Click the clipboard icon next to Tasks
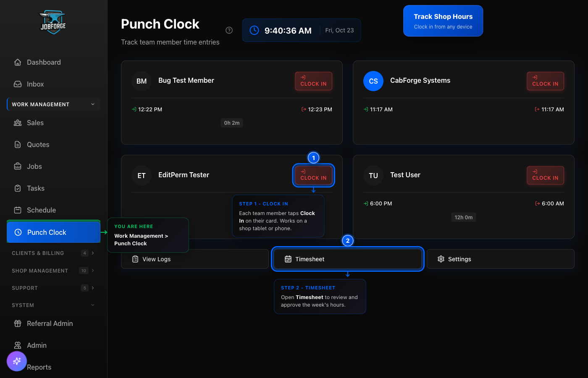 tap(18, 188)
